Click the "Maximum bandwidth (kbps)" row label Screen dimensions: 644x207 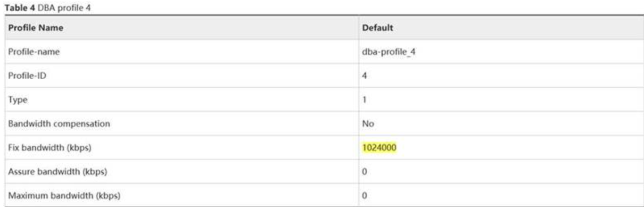click(62, 195)
